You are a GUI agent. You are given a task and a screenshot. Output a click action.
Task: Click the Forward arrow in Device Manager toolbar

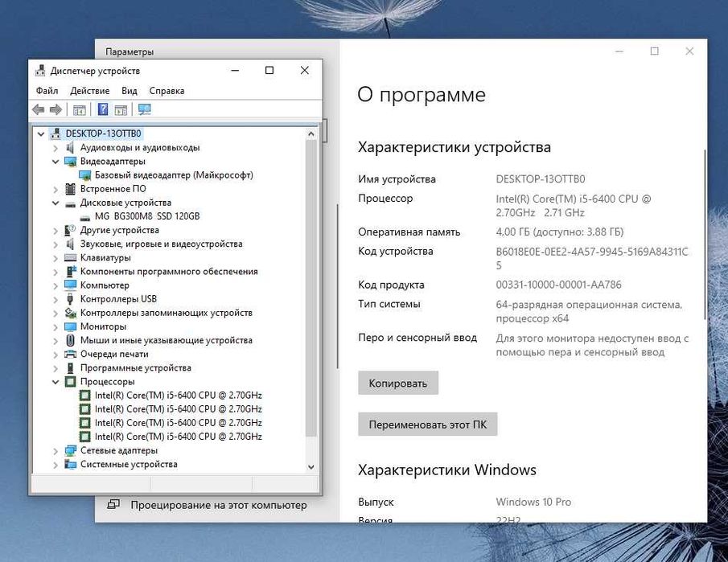point(56,109)
